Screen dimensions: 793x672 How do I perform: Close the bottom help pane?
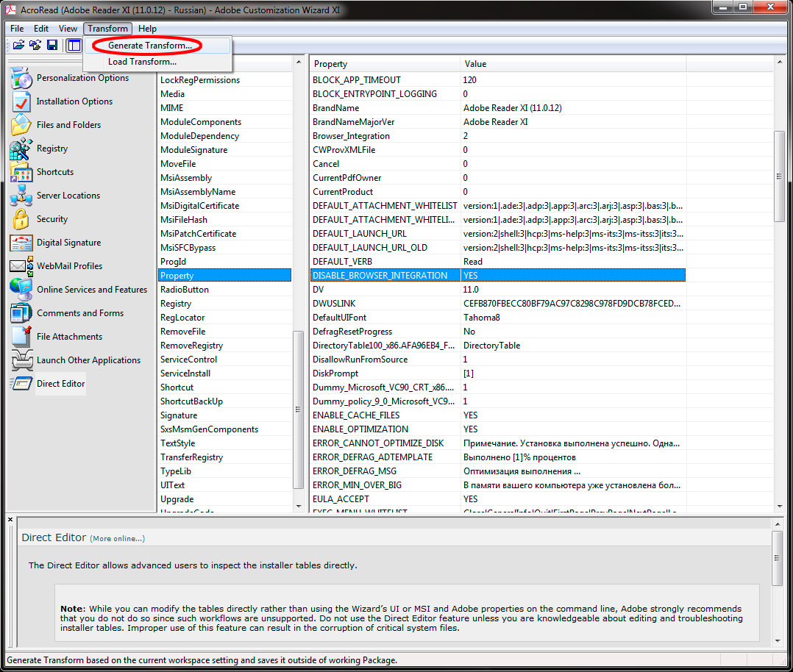click(x=10, y=520)
